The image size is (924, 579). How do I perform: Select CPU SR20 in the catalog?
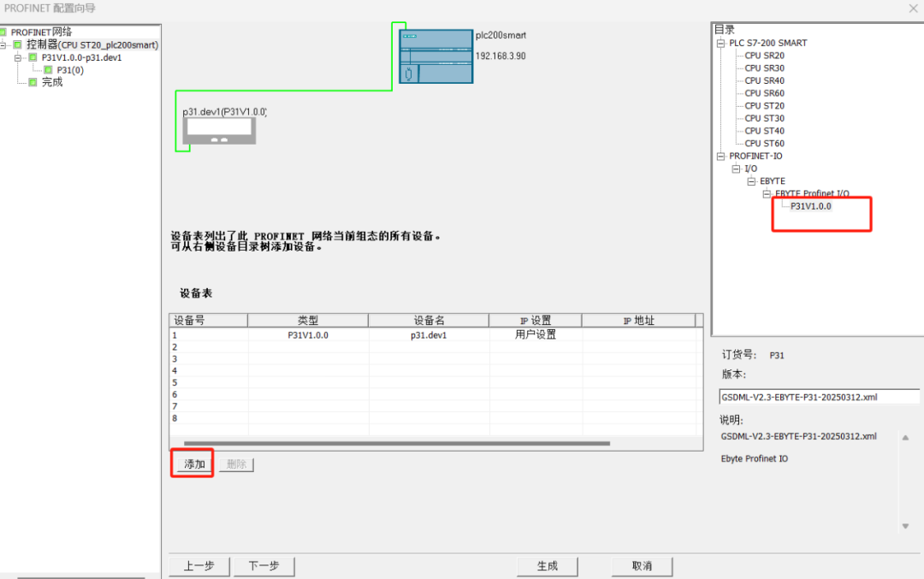[x=764, y=56]
